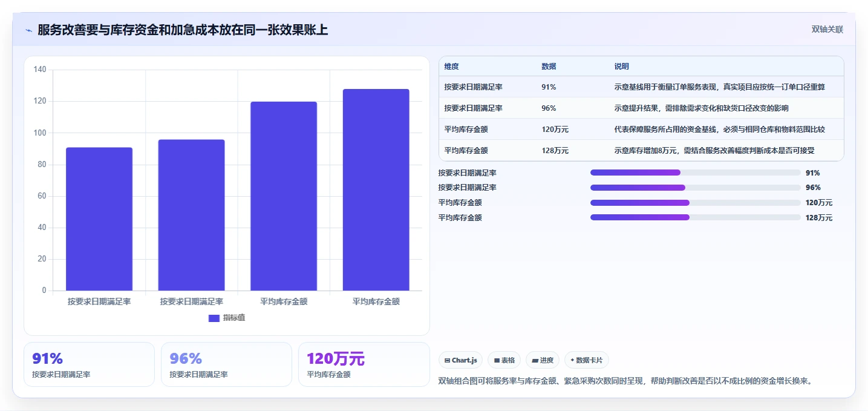Click the note starting 示意基线用于衡量订单服务表现
The height and width of the screenshot is (411, 868).
(719, 87)
